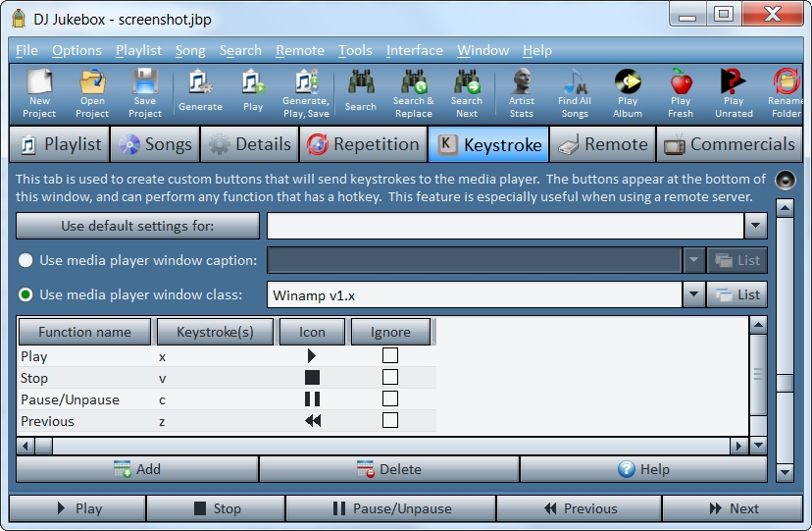Open the Playlist menu
Image resolution: width=812 pixels, height=531 pixels.
tap(138, 50)
